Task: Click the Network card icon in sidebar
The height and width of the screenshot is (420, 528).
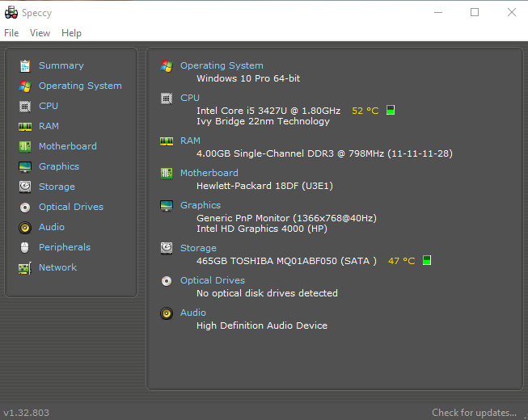Action: click(25, 268)
